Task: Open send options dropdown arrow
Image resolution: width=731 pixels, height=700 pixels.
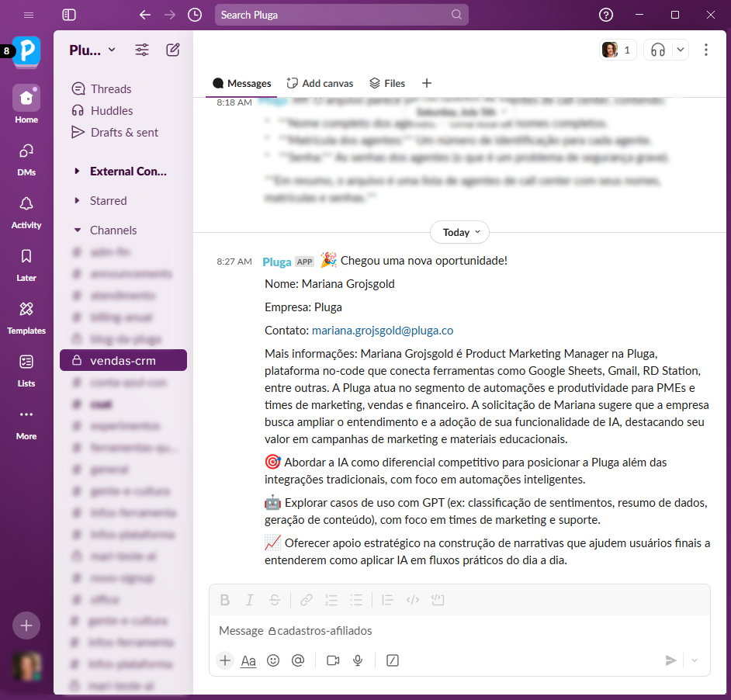Action: pyautogui.click(x=695, y=660)
